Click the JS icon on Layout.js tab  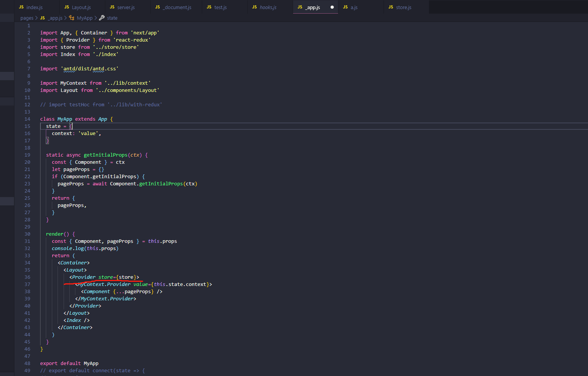click(67, 7)
